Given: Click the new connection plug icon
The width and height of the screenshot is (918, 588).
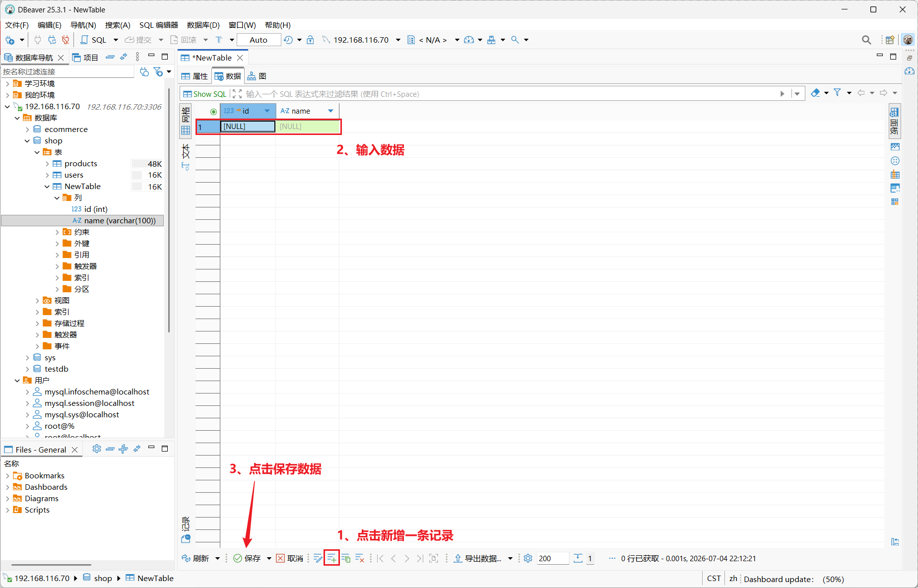Looking at the screenshot, I should click(9, 40).
